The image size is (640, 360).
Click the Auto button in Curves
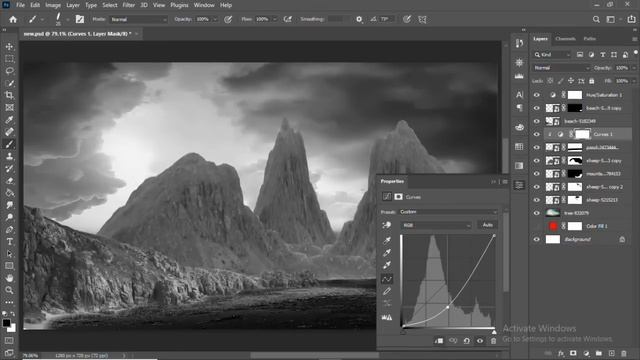(488, 225)
